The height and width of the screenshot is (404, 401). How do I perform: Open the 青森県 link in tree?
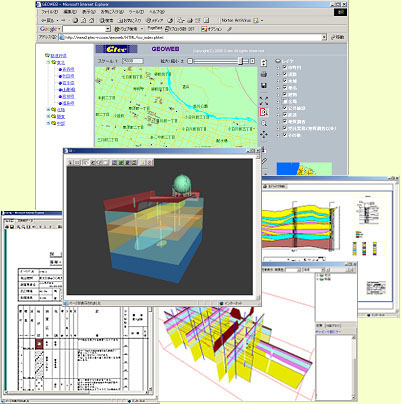click(69, 69)
